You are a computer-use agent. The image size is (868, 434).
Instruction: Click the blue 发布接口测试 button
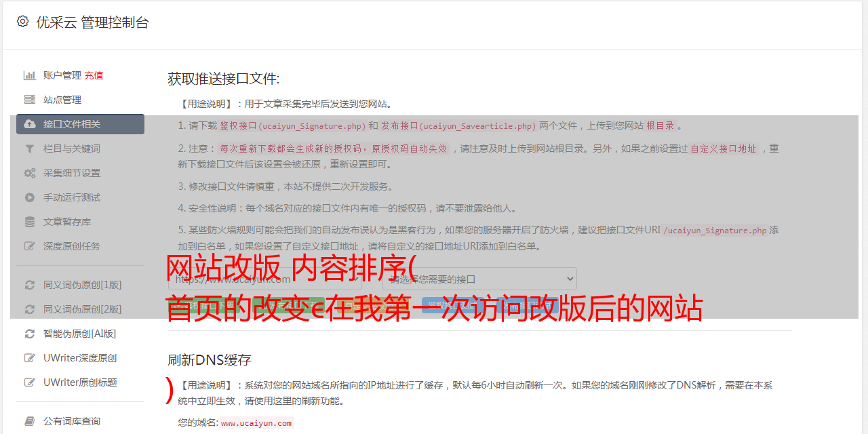(x=526, y=305)
